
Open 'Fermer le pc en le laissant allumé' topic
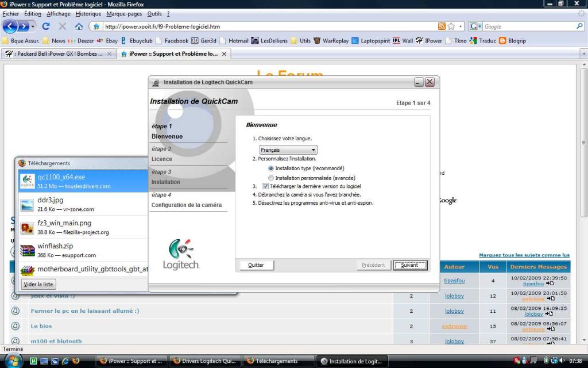click(85, 311)
